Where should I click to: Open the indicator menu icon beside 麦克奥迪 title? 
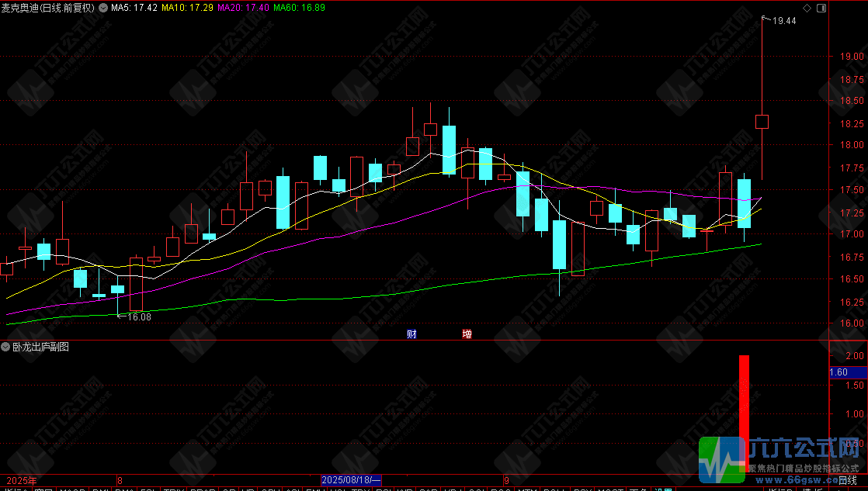103,8
